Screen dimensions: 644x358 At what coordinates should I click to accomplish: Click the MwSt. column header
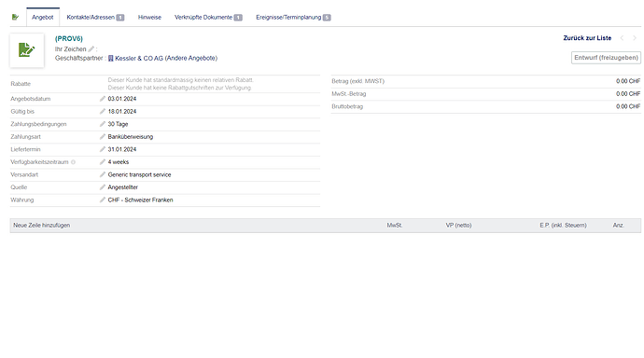click(x=394, y=225)
